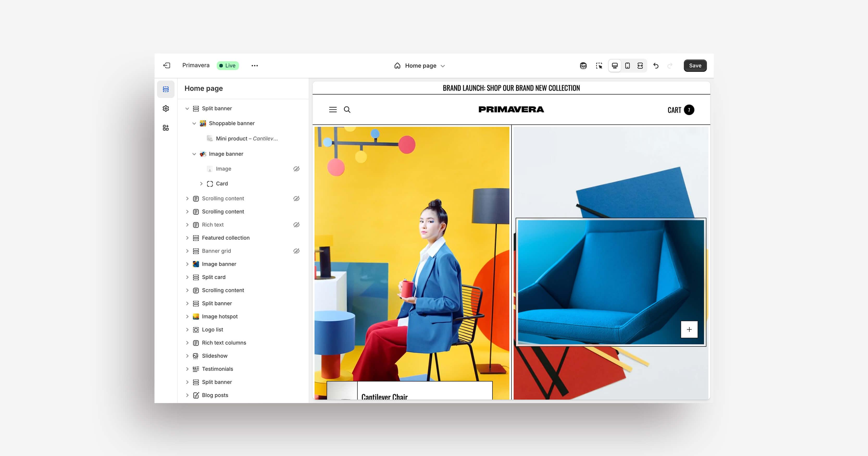
Task: Show the hidden Rich text section
Action: point(296,225)
